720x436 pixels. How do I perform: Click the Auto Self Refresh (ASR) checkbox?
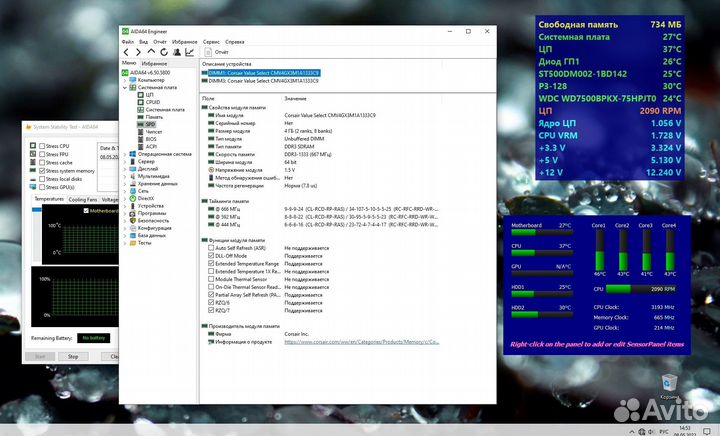tap(211, 248)
